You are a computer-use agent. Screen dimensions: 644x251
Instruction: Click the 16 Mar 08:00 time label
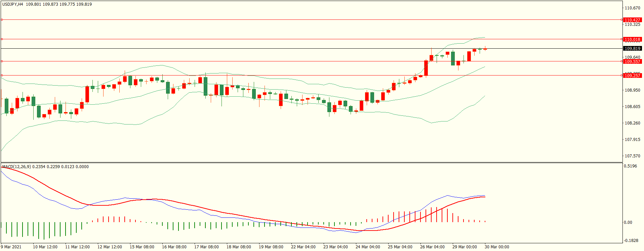click(x=174, y=247)
